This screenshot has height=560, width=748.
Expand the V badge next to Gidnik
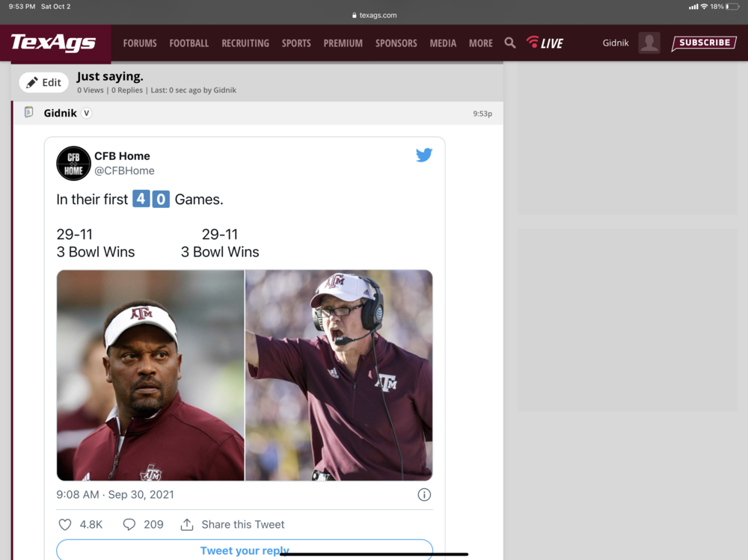click(87, 113)
